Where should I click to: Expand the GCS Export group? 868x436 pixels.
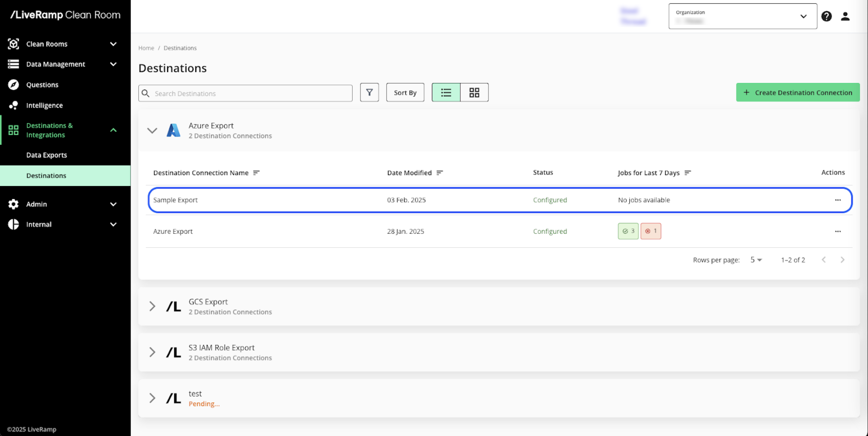point(152,306)
